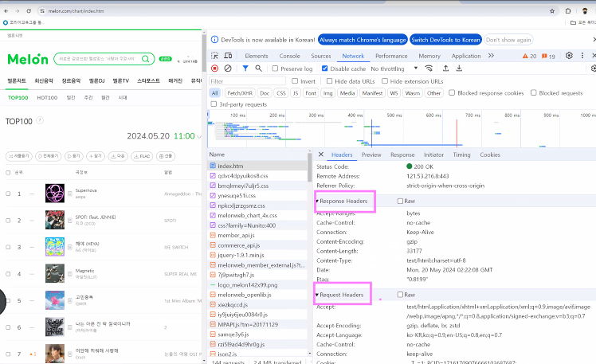Check Hide extension URLs
Viewport: 596px width, 364px height.
click(x=385, y=81)
